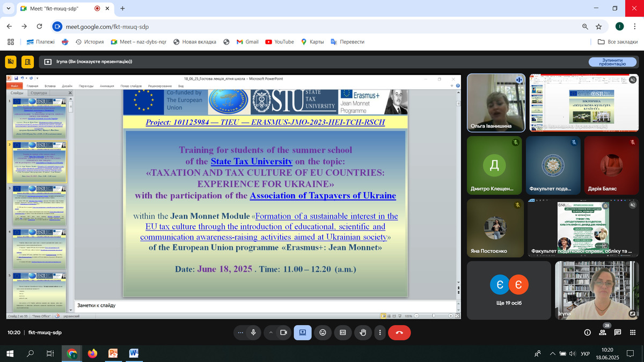The image size is (644, 362).
Task: Open PowerPoint from the taskbar
Action: tap(113, 353)
